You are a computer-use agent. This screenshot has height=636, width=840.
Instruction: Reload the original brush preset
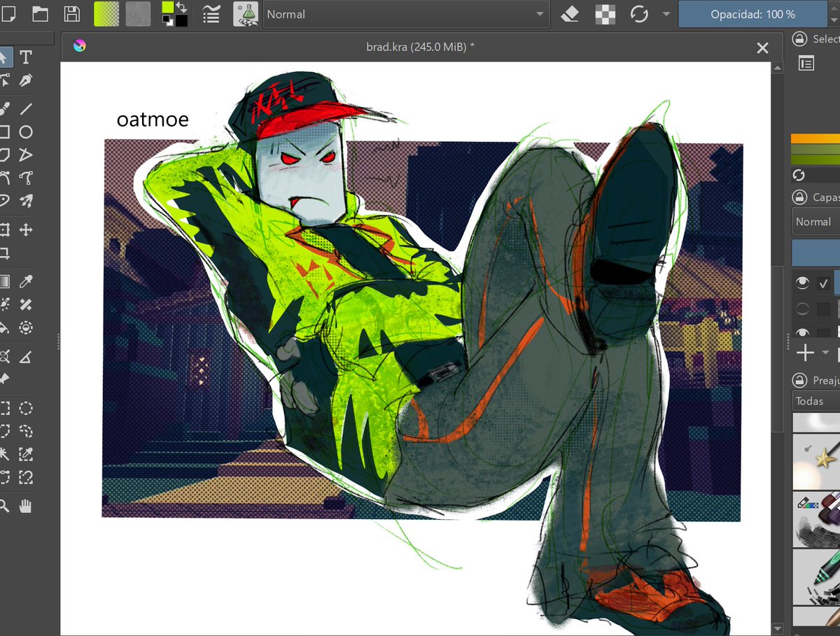638,14
